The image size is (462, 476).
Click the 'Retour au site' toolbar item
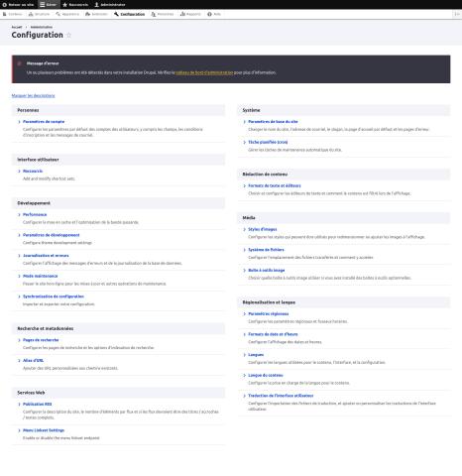(x=18, y=5)
